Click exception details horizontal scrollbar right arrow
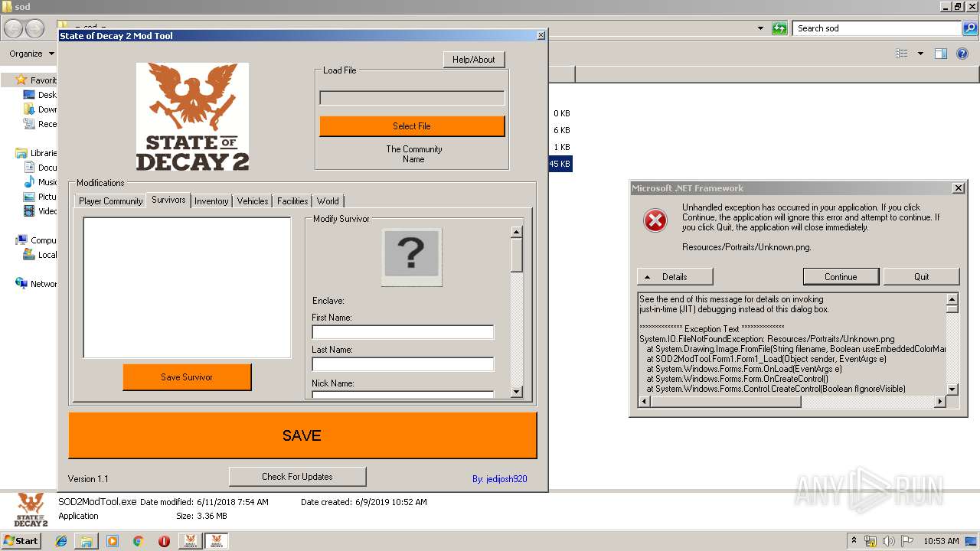 pyautogui.click(x=940, y=401)
